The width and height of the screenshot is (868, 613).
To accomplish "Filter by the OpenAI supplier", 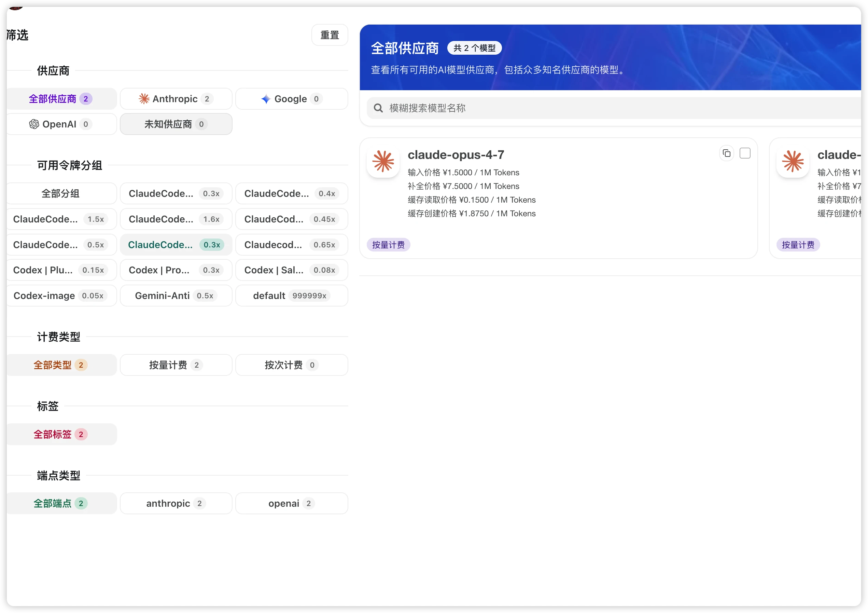I will coord(61,124).
